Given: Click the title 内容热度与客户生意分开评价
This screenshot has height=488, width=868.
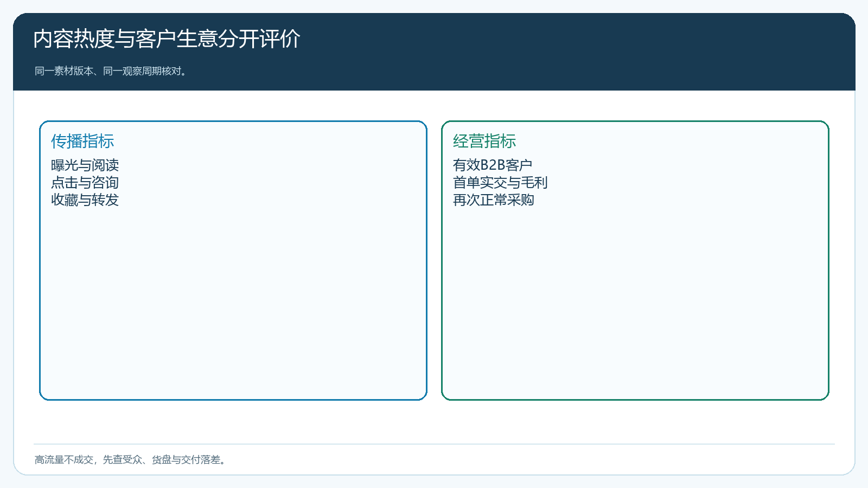Looking at the screenshot, I should tap(167, 39).
